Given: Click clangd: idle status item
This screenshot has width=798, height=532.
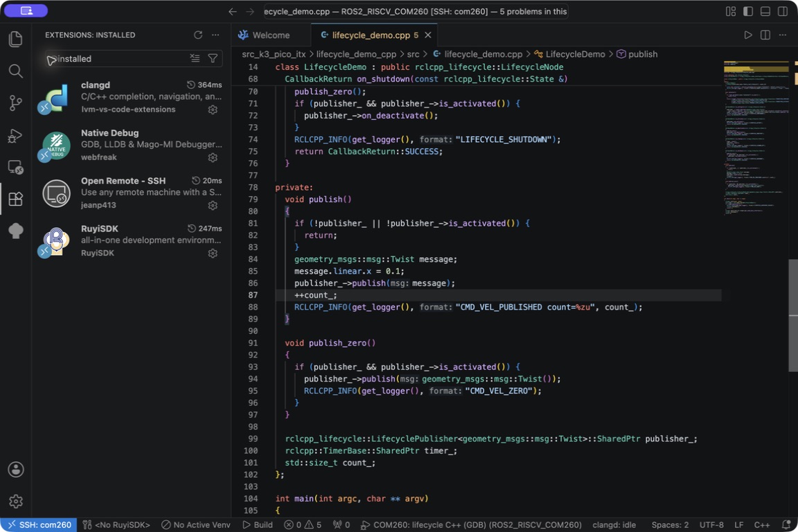Looking at the screenshot, I should pos(614,525).
